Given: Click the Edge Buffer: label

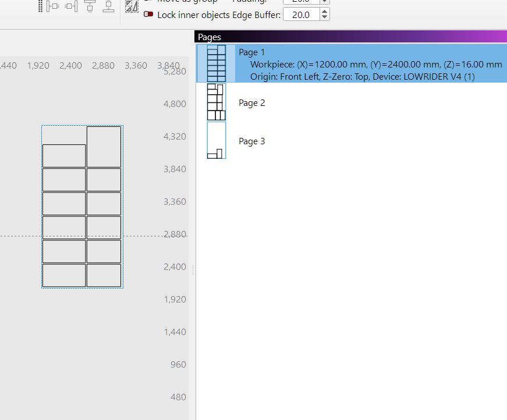Looking at the screenshot, I should 256,15.
